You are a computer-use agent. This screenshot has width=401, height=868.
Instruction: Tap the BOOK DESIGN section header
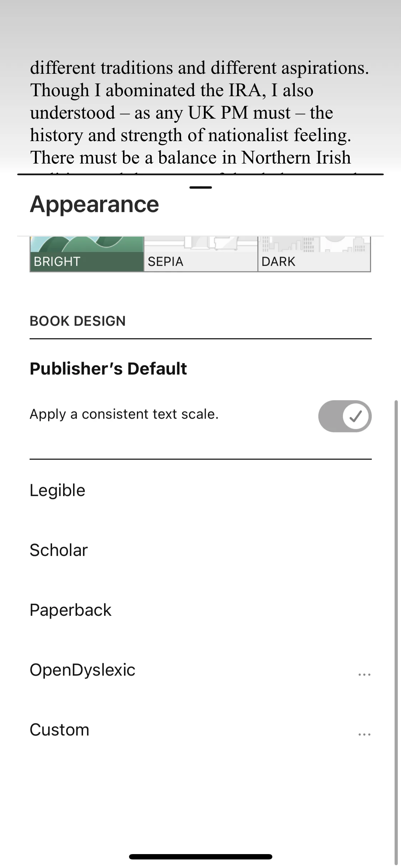point(78,321)
